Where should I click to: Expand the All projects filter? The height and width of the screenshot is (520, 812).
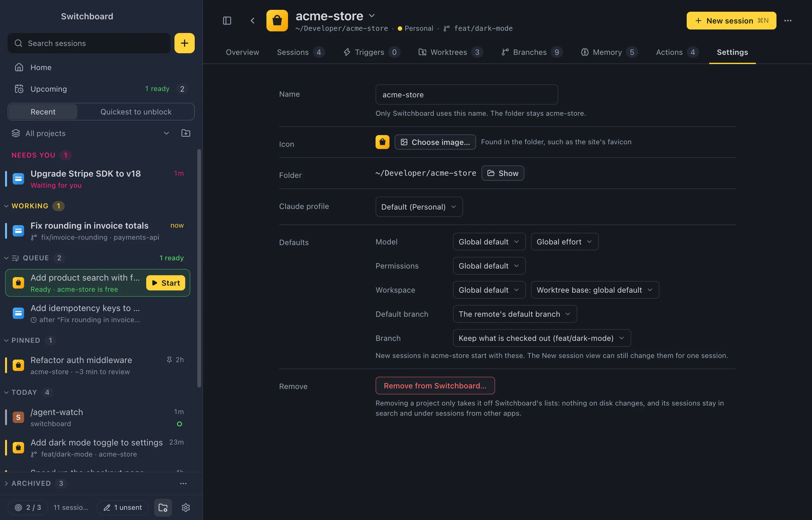90,133
